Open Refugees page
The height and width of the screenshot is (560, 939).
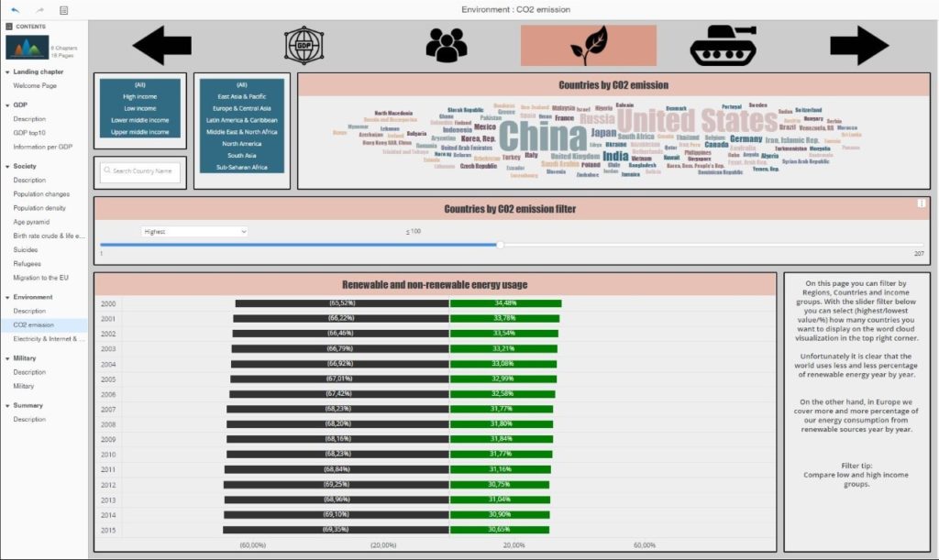[27, 263]
